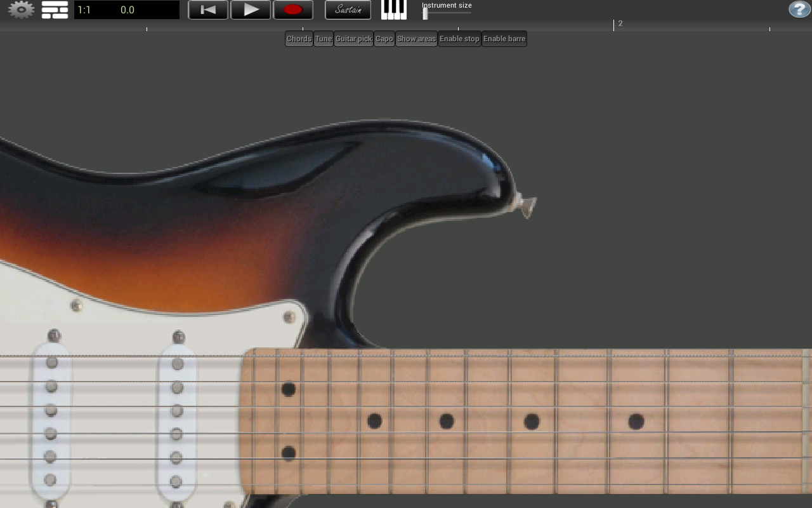The width and height of the screenshot is (812, 508).
Task: Toggle Enable stop mode
Action: pyautogui.click(x=459, y=39)
